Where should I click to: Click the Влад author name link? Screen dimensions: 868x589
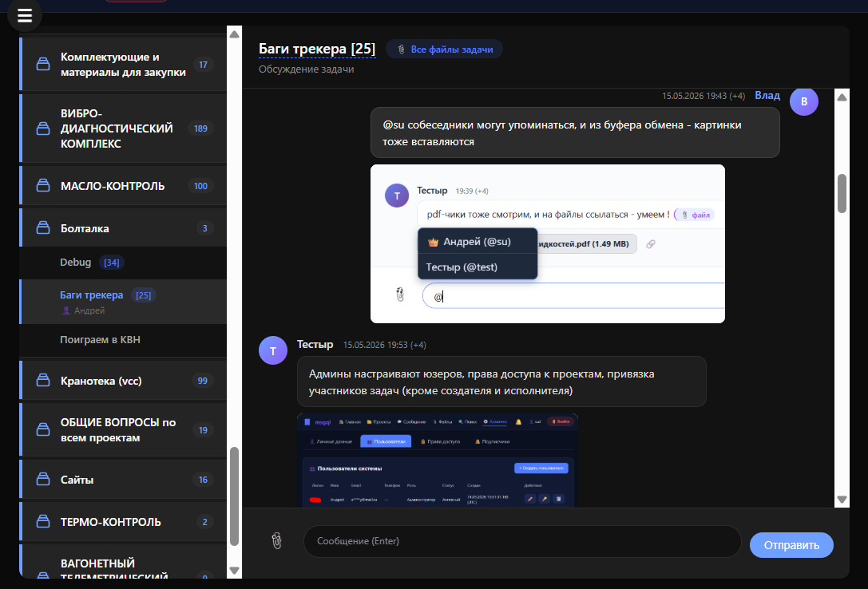tap(767, 95)
